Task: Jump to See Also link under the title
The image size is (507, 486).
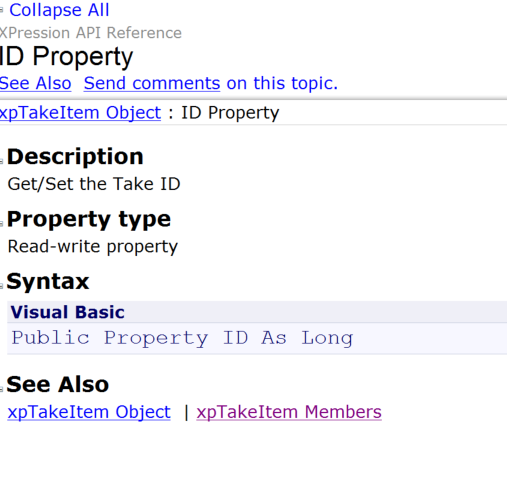Action: tap(35, 83)
